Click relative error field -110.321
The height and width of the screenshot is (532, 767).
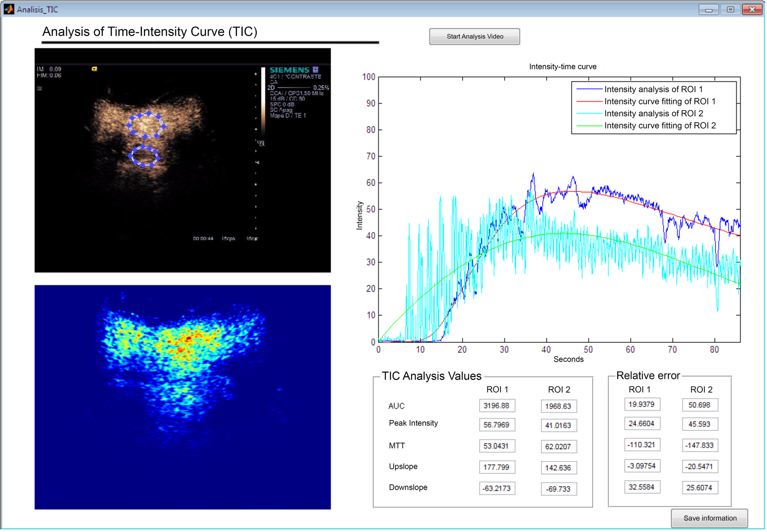(x=642, y=445)
